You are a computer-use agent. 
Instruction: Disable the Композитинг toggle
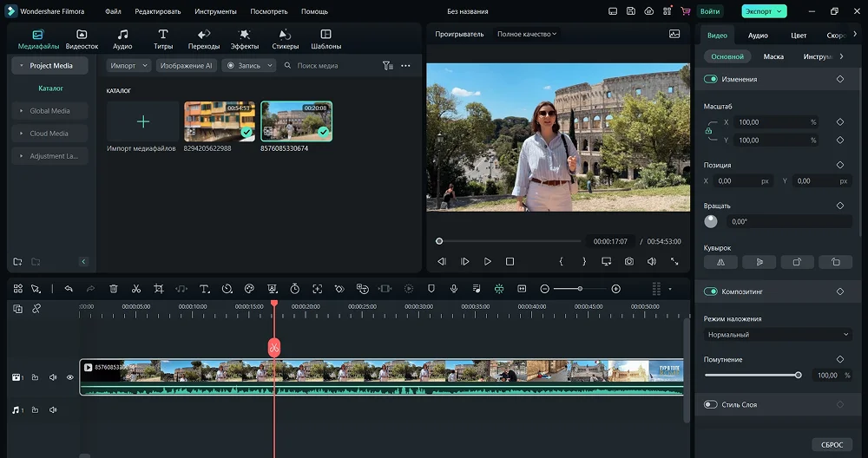(711, 291)
